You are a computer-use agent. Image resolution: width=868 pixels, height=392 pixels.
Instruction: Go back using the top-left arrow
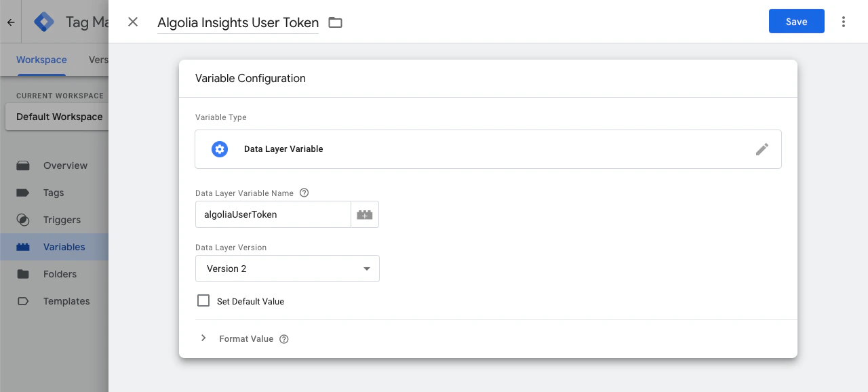10,21
